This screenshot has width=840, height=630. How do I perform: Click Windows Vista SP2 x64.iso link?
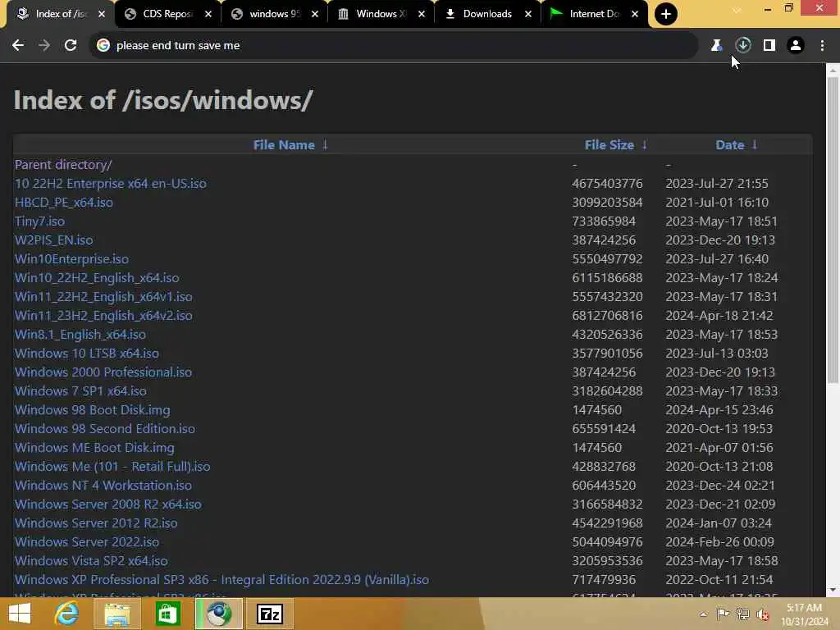[x=91, y=560]
